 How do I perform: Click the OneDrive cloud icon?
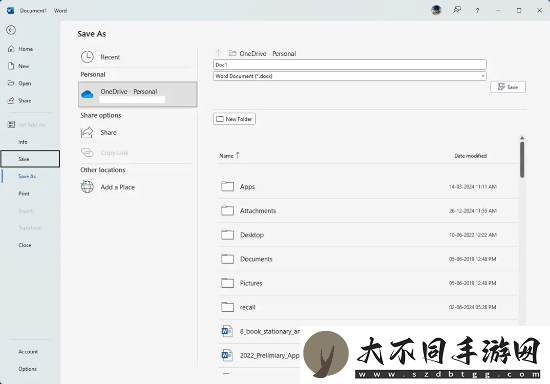pyautogui.click(x=87, y=94)
